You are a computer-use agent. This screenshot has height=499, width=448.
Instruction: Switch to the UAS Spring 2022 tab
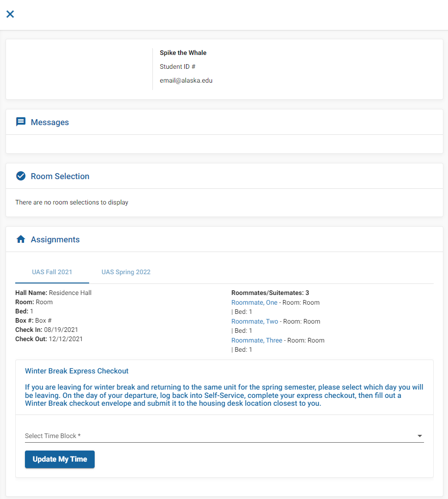(x=126, y=272)
